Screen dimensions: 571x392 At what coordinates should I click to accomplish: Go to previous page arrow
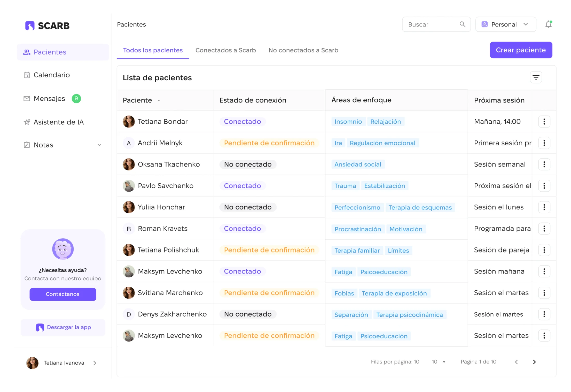tap(516, 362)
